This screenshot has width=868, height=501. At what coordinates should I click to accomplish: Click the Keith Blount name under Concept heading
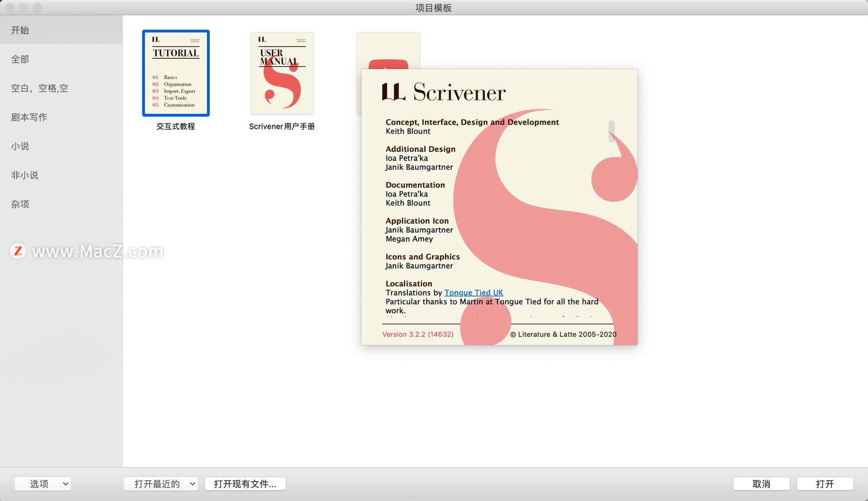(x=408, y=131)
